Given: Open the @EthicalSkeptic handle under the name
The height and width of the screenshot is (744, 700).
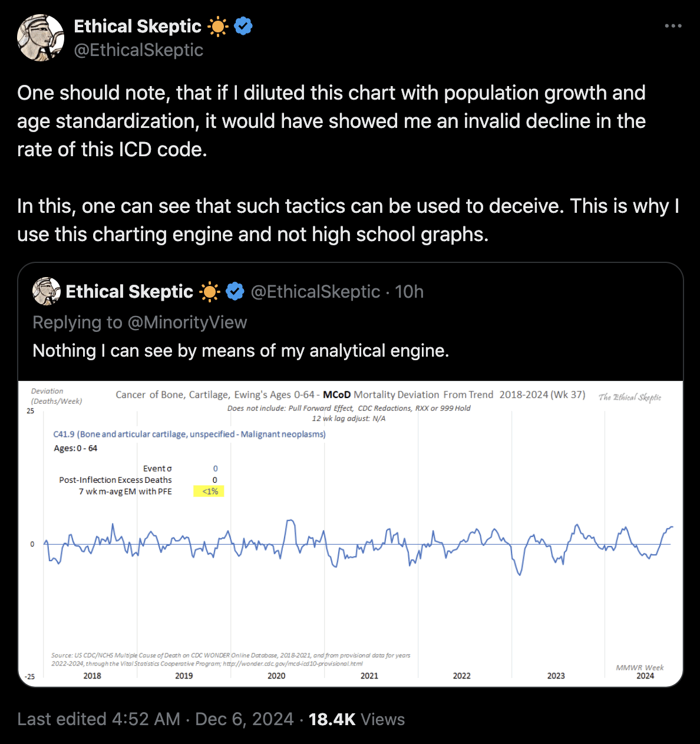Looking at the screenshot, I should (x=138, y=50).
